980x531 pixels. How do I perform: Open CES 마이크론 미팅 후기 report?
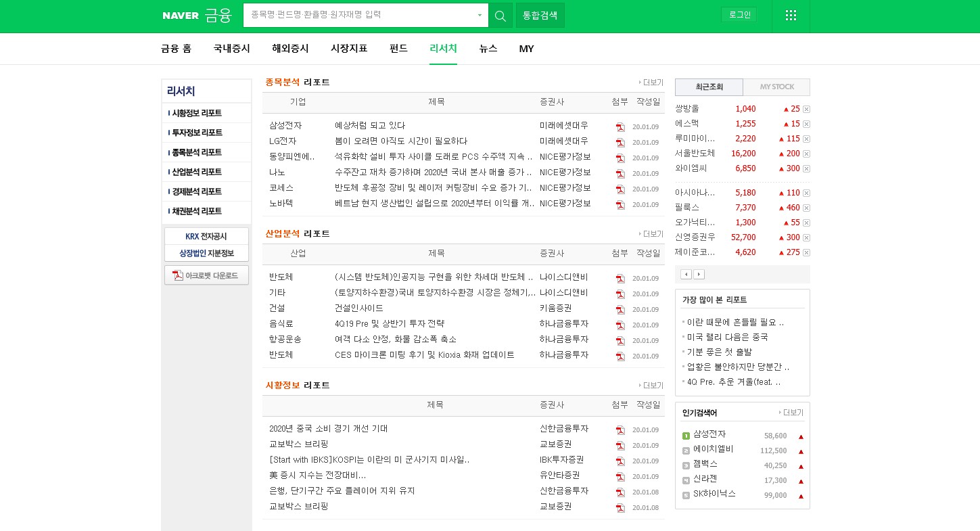[x=425, y=355]
